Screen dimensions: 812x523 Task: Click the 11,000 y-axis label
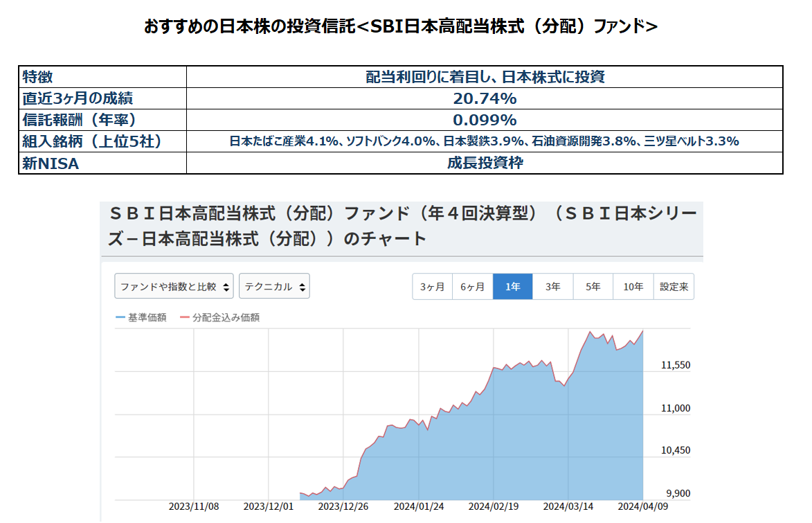pyautogui.click(x=676, y=408)
